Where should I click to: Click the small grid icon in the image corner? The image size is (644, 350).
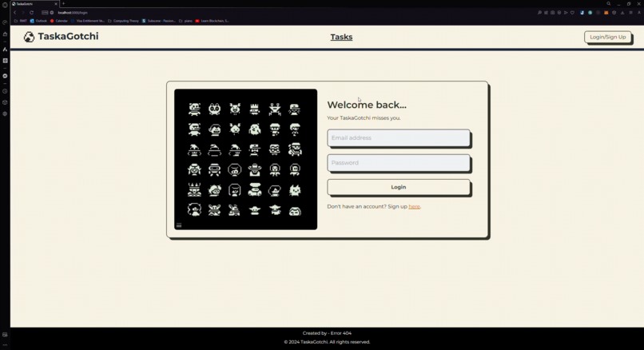tap(179, 225)
